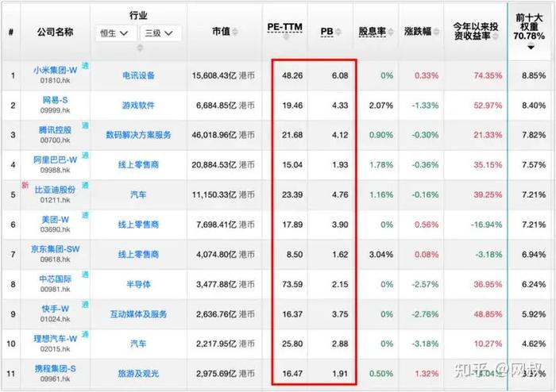Open 比亚迪股份 stock link

tap(56, 190)
